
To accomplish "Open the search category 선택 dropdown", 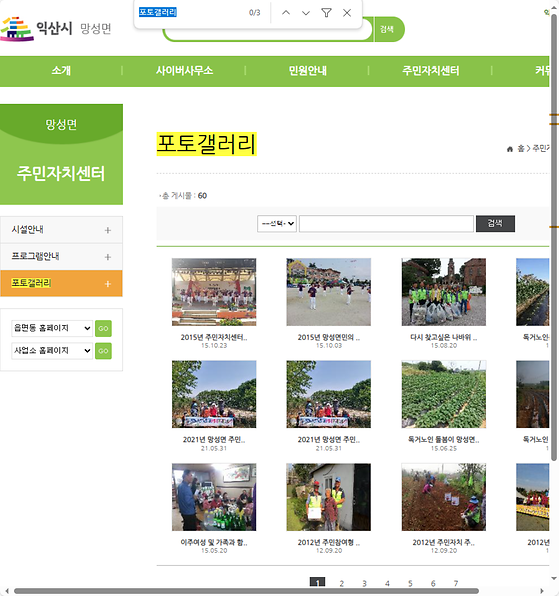I will click(x=277, y=224).
